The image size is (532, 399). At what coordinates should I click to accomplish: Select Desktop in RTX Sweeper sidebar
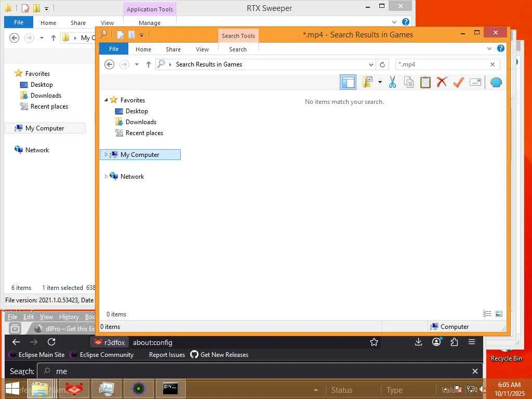42,85
